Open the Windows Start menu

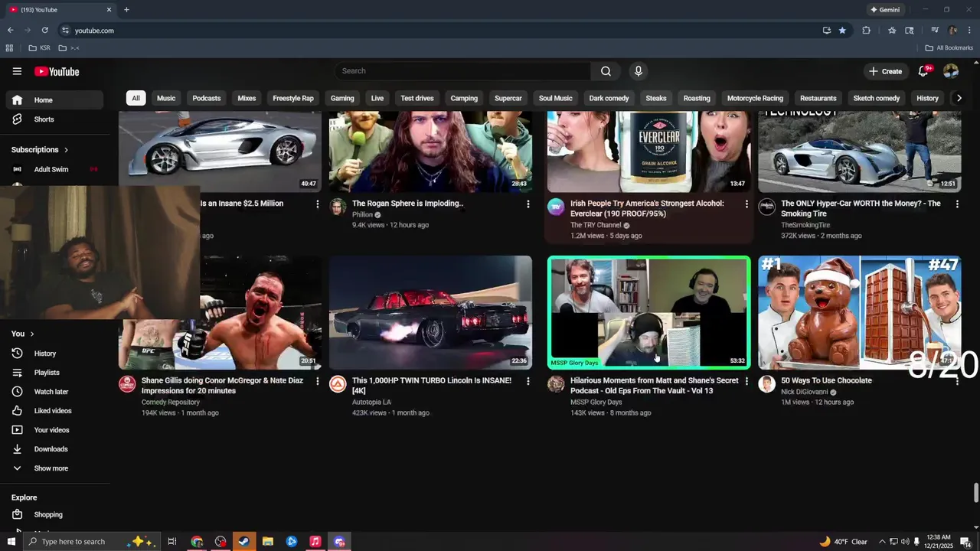pyautogui.click(x=11, y=542)
